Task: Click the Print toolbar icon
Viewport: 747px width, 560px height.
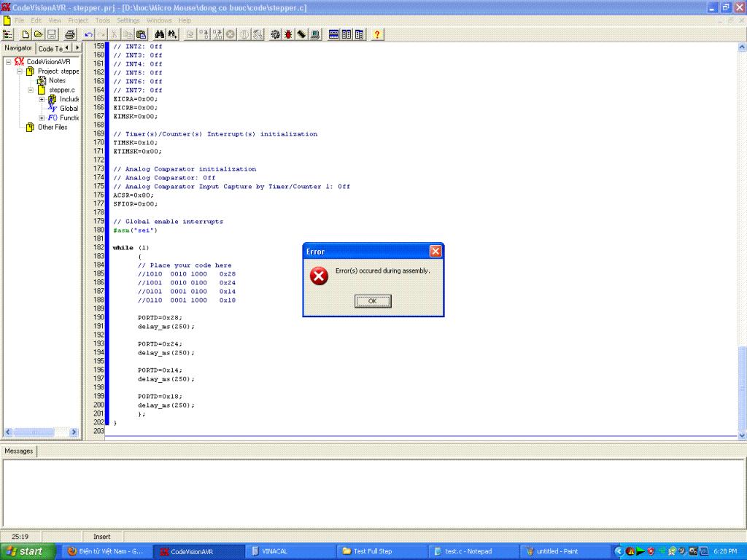Action: click(x=70, y=34)
